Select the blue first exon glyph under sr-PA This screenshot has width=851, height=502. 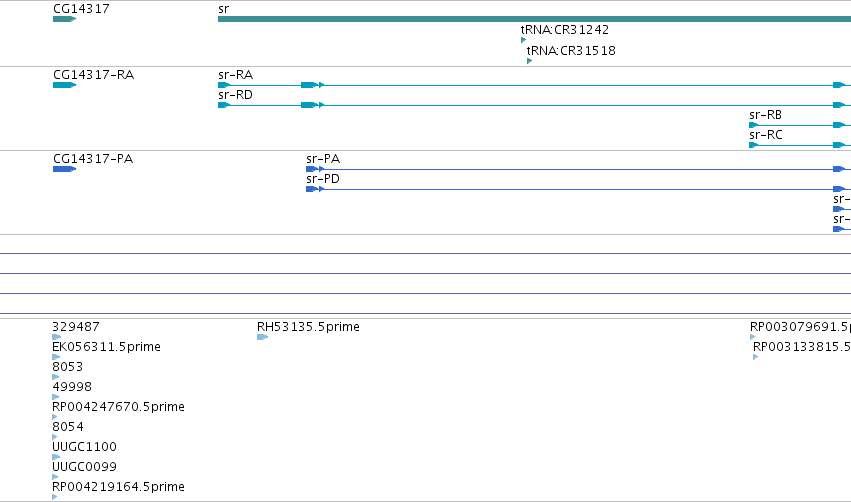click(x=312, y=169)
